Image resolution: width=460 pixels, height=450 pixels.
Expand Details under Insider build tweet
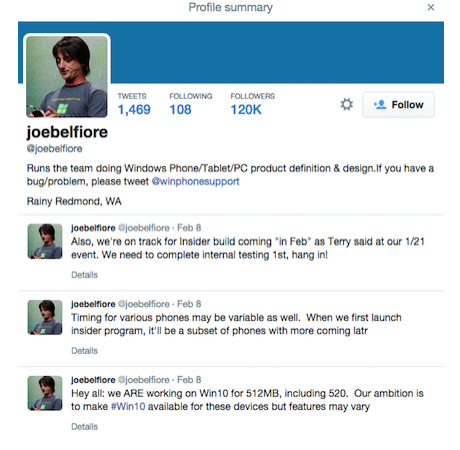pyautogui.click(x=84, y=275)
